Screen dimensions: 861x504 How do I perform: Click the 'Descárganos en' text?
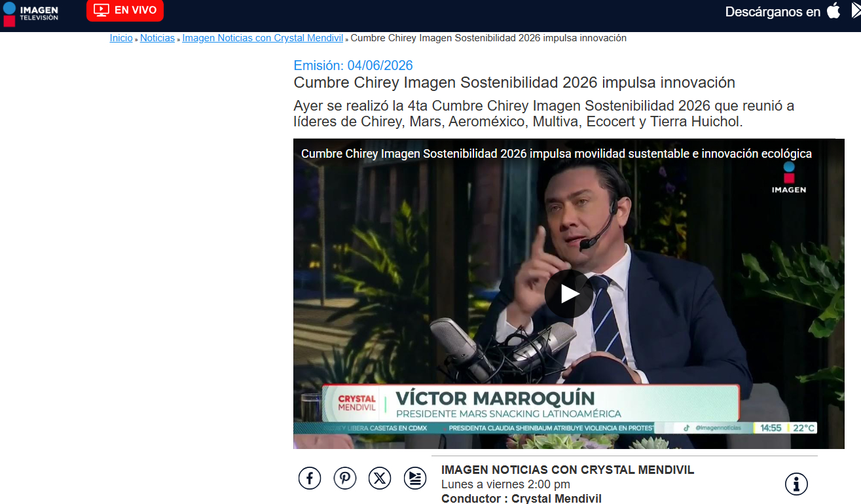(773, 12)
